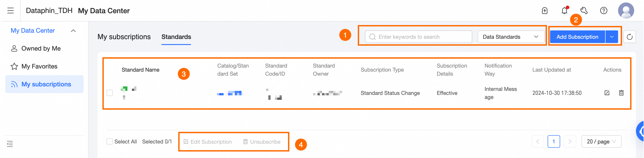The image size is (644, 158).
Task: Tick the checkbox on the standard row
Action: pos(110,93)
